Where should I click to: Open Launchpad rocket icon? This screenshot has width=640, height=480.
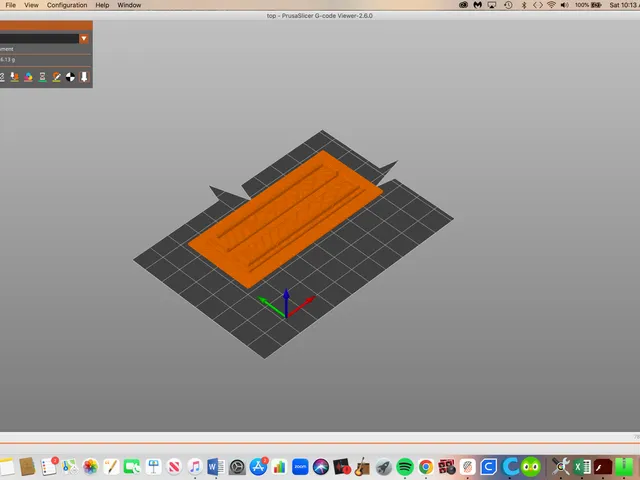pyautogui.click(x=384, y=467)
